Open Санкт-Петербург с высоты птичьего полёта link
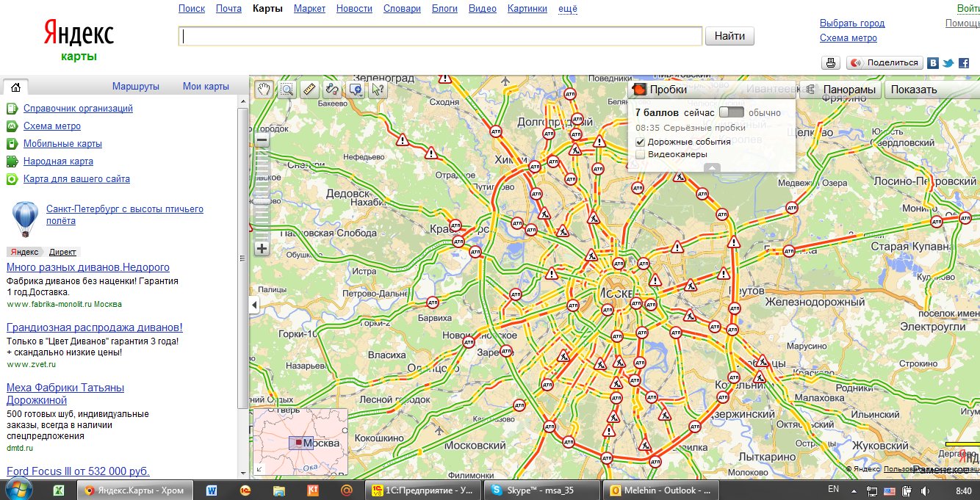The height and width of the screenshot is (500, 980). [x=125, y=215]
